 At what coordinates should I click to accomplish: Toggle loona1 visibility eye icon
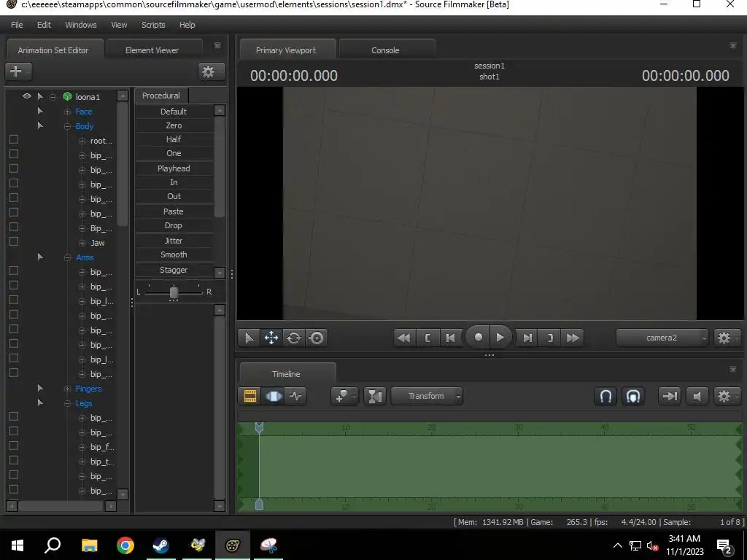click(x=27, y=96)
